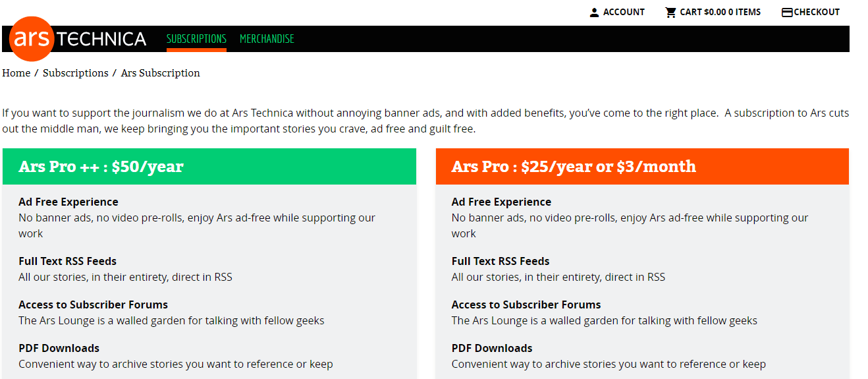Click the Ars Technica orange circle logo
868x379 pixels.
click(32, 39)
